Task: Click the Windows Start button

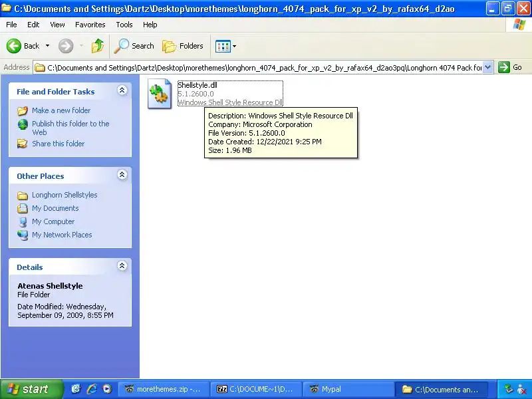Action: 31,389
